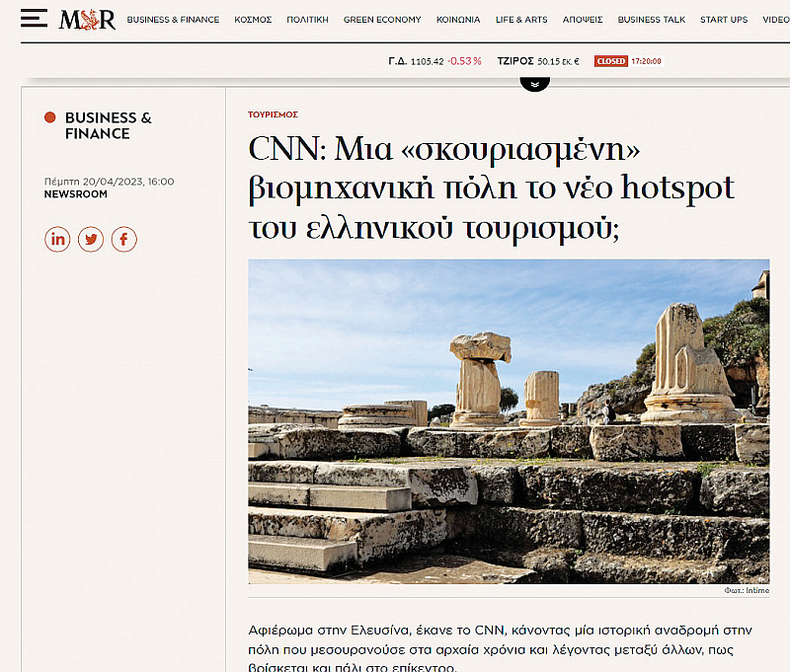
Task: Open the Life & Arts menu
Action: [521, 20]
